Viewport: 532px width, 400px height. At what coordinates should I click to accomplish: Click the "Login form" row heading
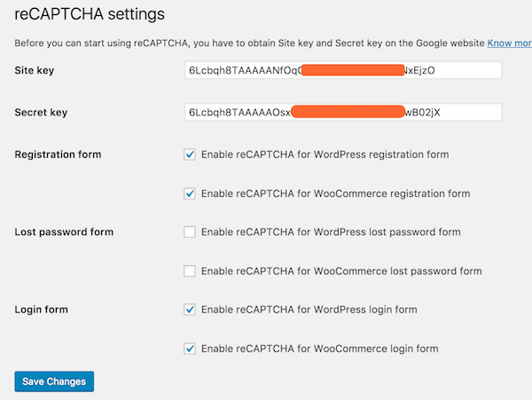click(x=42, y=310)
